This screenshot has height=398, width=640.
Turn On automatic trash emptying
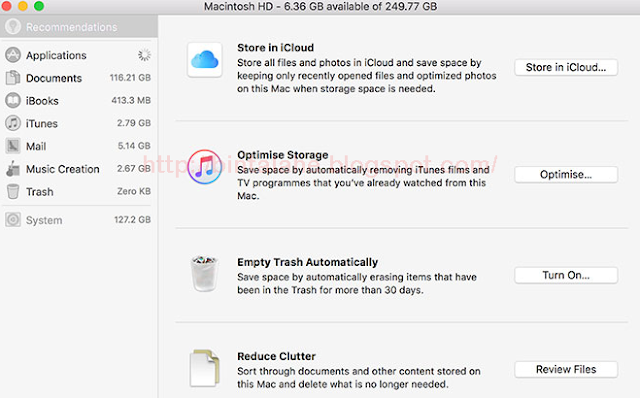pyautogui.click(x=566, y=275)
